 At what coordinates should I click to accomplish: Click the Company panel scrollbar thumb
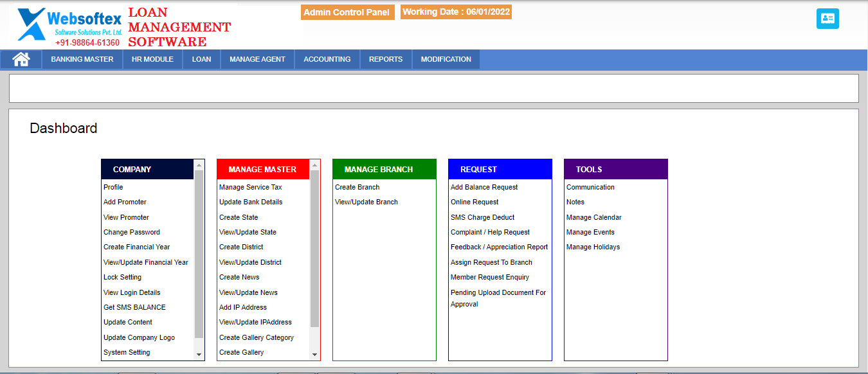199,254
